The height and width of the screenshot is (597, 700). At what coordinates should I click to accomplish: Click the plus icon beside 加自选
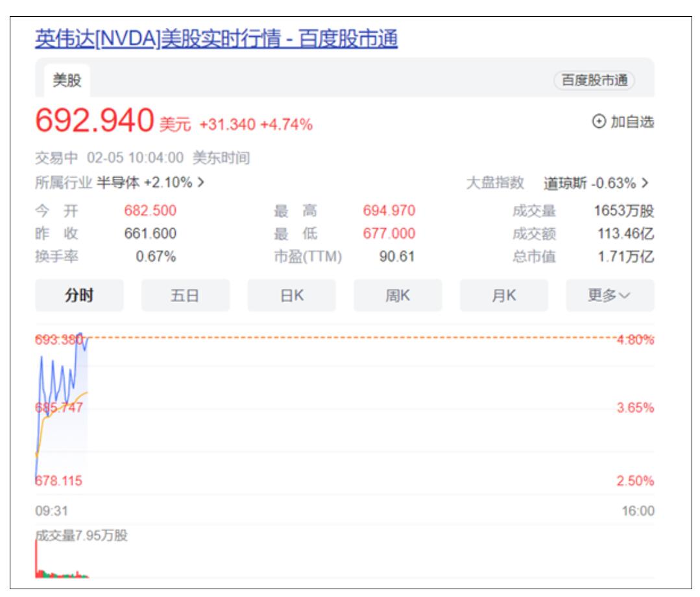click(599, 121)
